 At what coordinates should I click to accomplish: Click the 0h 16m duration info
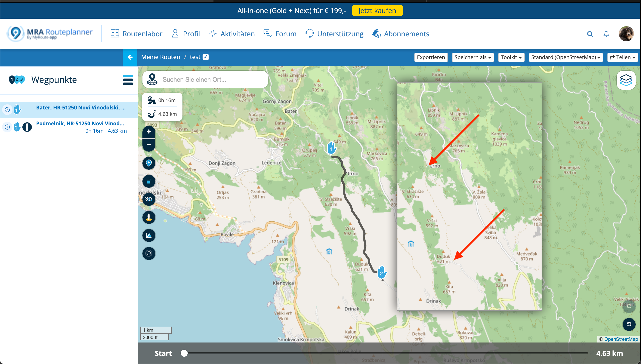point(167,100)
